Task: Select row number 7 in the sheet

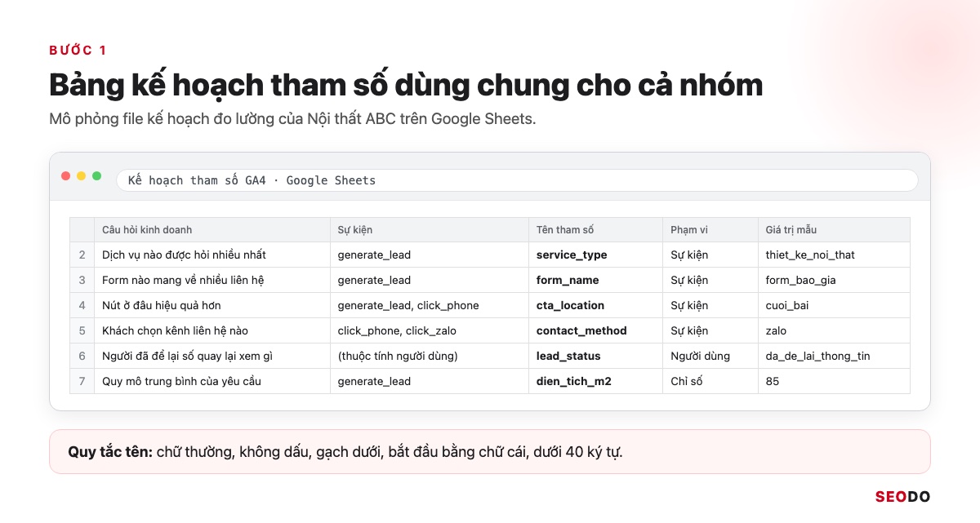Action: click(x=82, y=381)
